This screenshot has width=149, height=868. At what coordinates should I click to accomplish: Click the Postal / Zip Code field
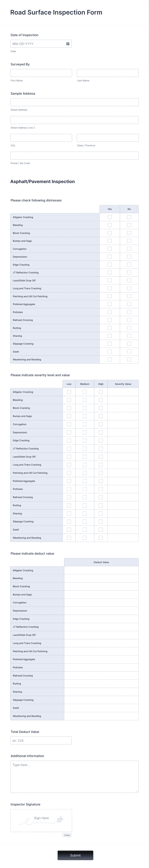click(74, 155)
